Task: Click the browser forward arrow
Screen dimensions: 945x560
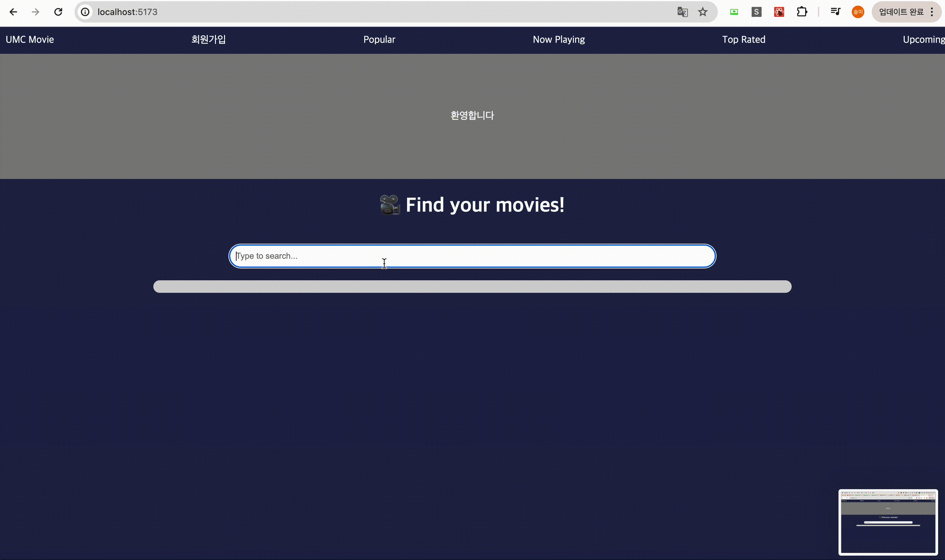Action: pos(35,12)
